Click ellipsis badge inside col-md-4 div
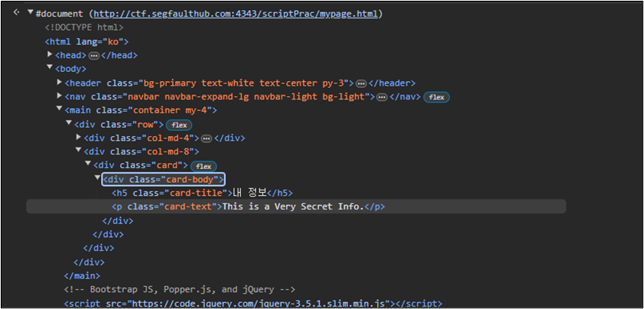This screenshot has width=644, height=309. pyautogui.click(x=207, y=138)
